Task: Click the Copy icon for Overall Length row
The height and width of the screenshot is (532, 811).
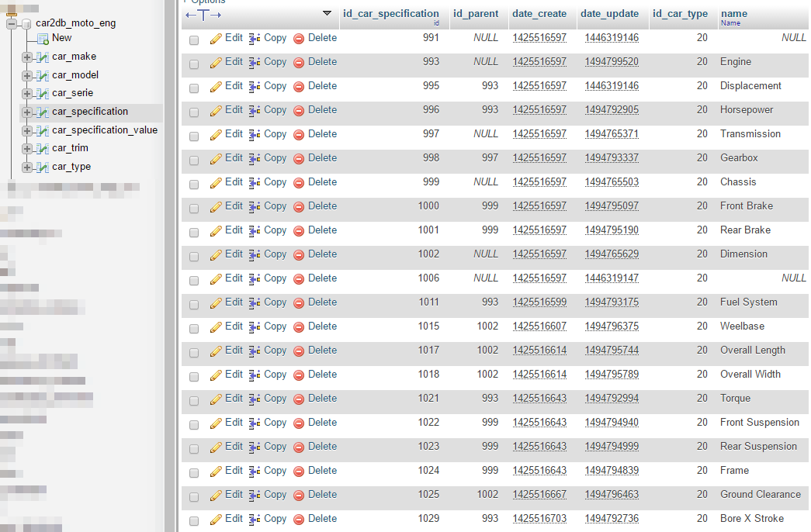Action: [x=255, y=351]
